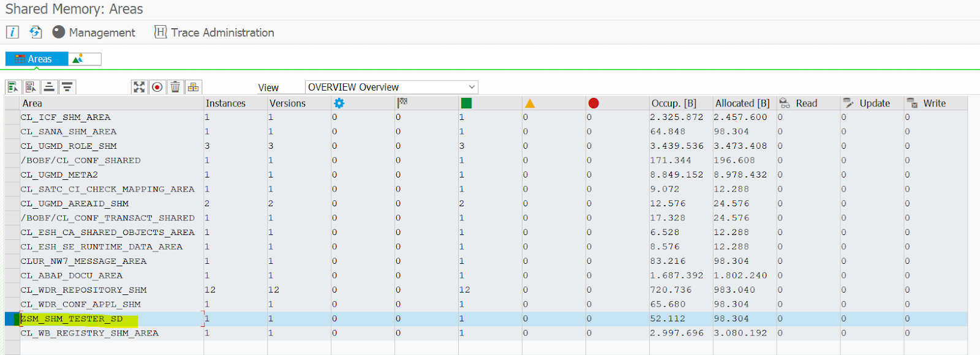The width and height of the screenshot is (980, 355).
Task: Select the CL_WB_REGISTRY_SHM_AREA area
Action: (x=89, y=334)
